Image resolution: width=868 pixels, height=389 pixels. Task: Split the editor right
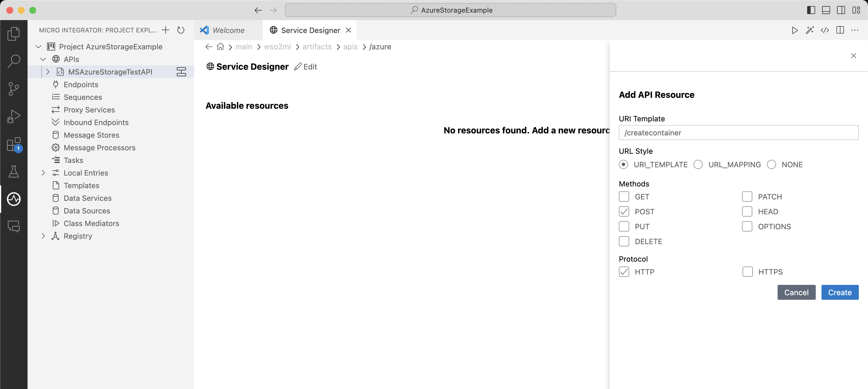click(x=840, y=30)
